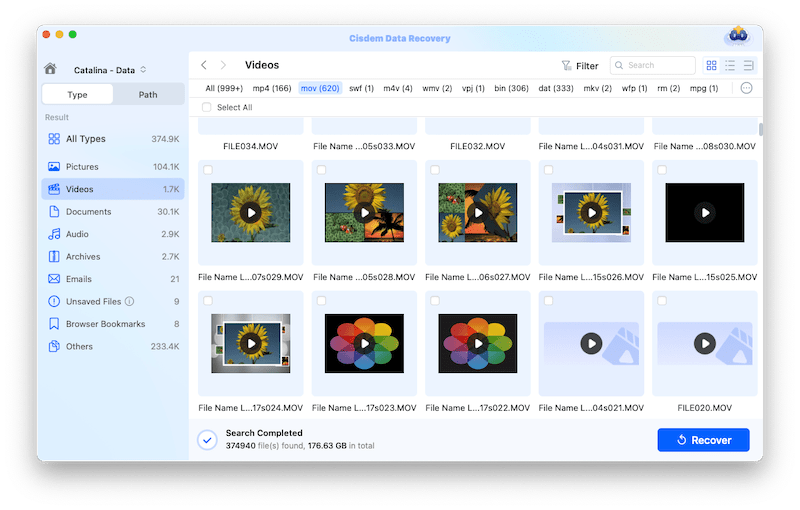This screenshot has height=510, width=800.
Task: Click the Unsaved Files info icon
Action: point(129,301)
